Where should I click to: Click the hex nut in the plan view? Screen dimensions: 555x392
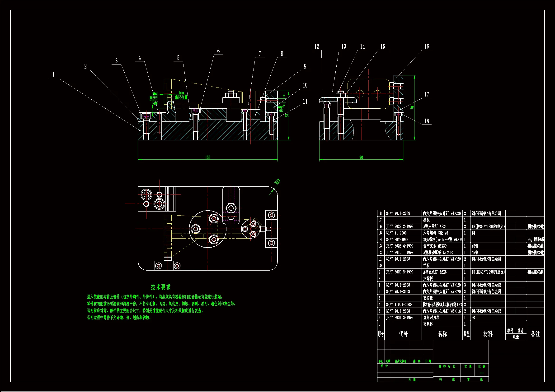pyautogui.click(x=231, y=208)
